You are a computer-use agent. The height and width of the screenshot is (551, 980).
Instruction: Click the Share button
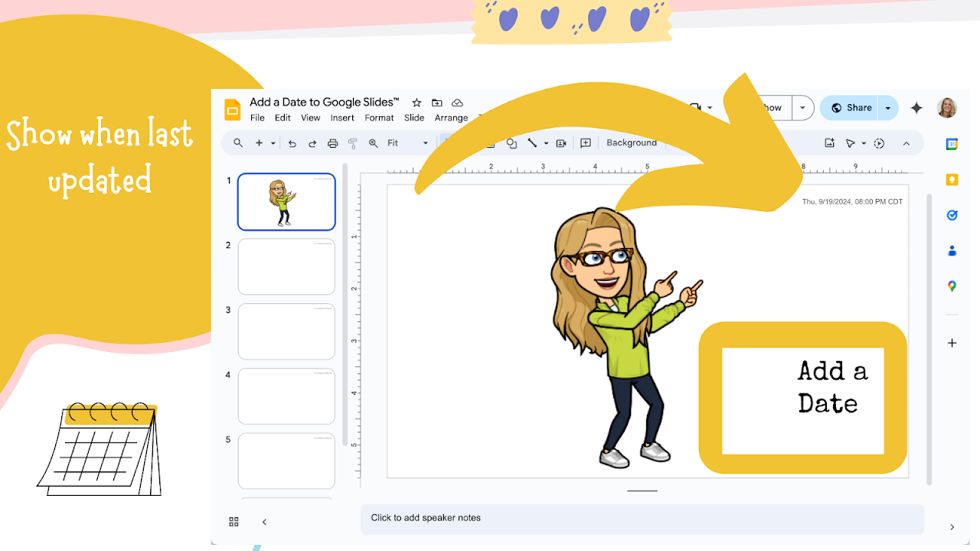(x=850, y=108)
